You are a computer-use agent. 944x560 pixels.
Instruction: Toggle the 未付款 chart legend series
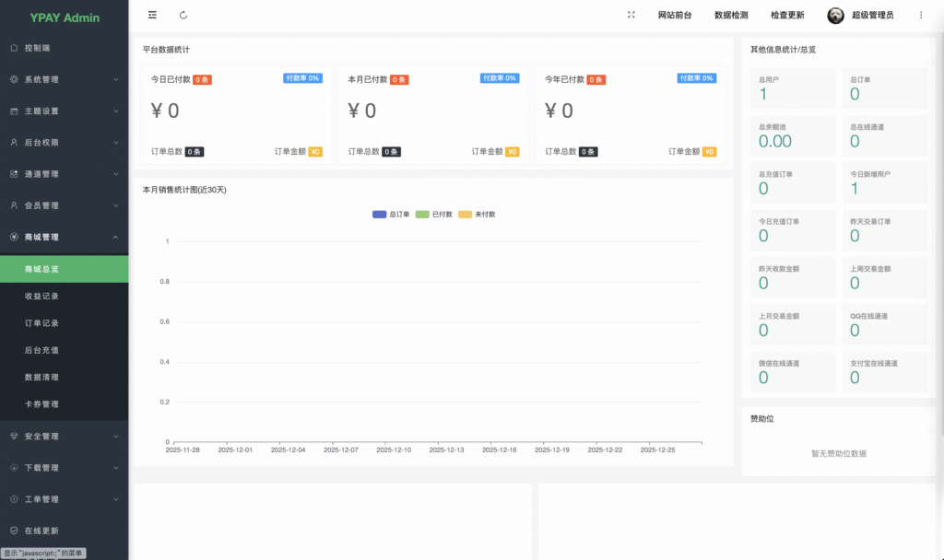478,215
